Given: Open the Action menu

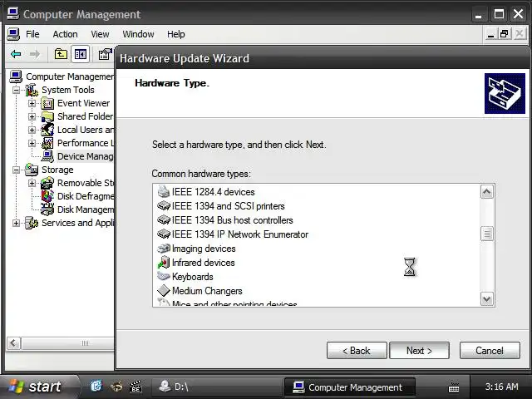Looking at the screenshot, I should point(65,34).
